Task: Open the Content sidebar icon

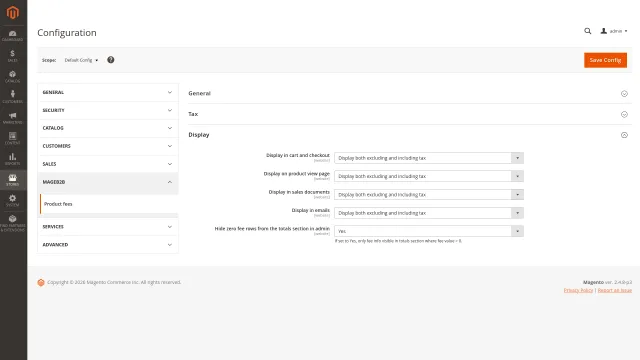Action: point(13,138)
